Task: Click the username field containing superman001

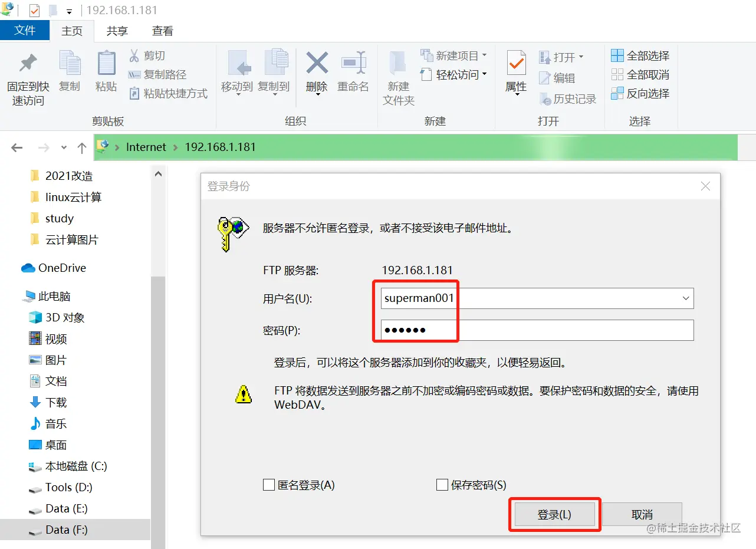Action: (x=537, y=298)
